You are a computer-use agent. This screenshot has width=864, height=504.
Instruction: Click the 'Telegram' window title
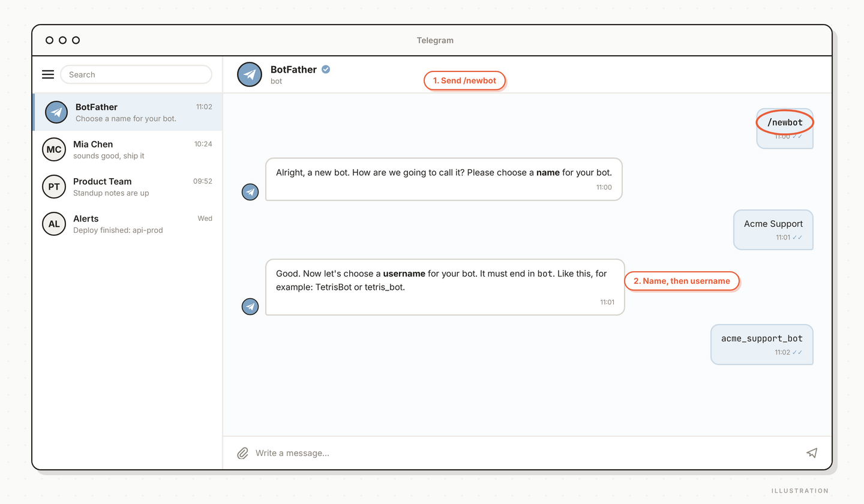point(435,41)
